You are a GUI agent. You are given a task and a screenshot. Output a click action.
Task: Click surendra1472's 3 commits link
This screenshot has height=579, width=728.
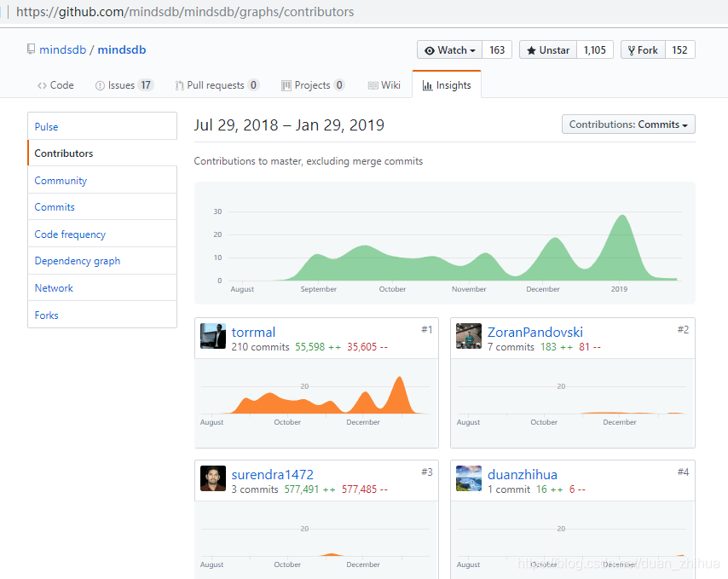click(255, 489)
